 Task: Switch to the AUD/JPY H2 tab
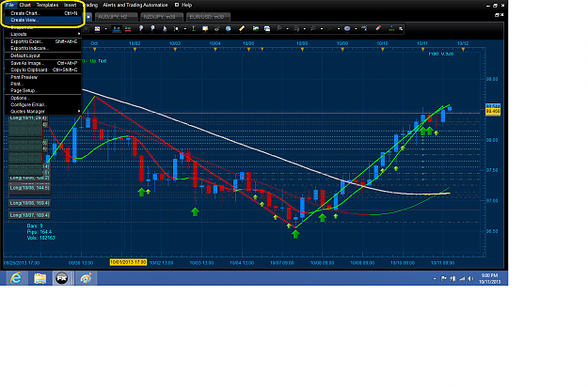(x=115, y=17)
